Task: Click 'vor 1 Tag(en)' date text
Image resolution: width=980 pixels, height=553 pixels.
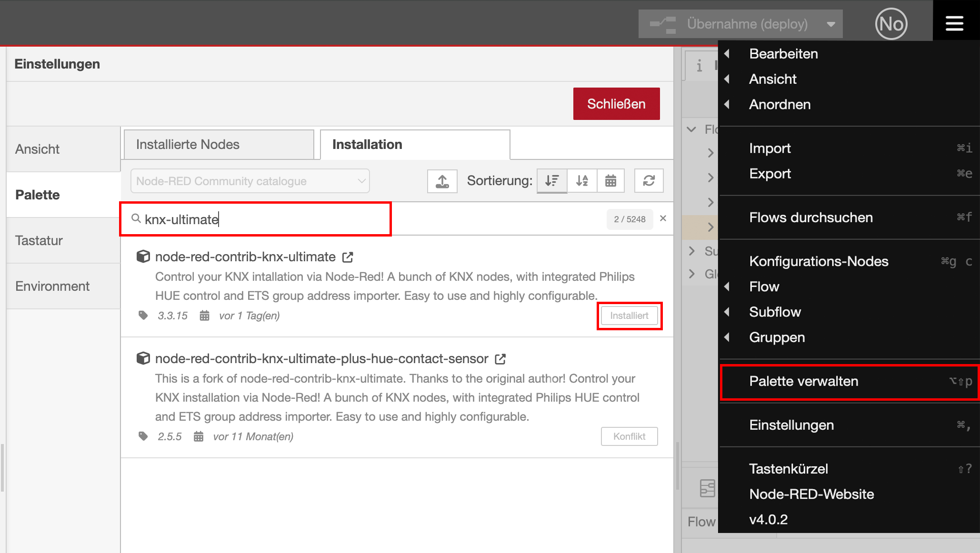Action: tap(249, 316)
